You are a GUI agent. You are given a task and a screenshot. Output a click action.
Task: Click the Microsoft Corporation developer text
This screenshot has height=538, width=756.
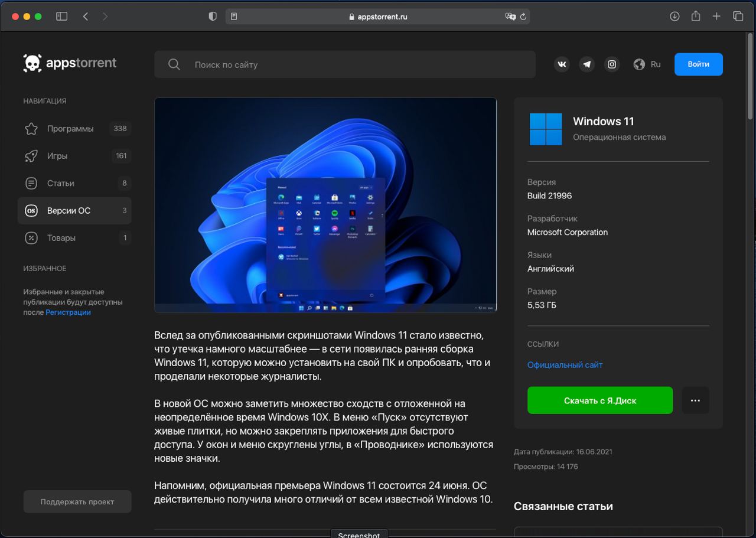568,232
